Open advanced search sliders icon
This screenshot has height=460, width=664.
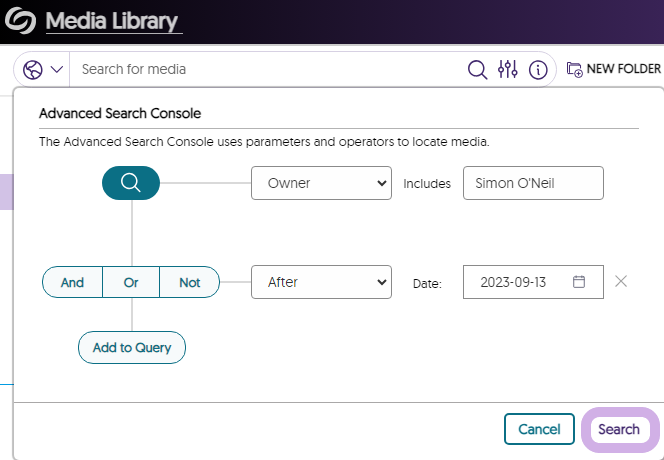pos(508,69)
